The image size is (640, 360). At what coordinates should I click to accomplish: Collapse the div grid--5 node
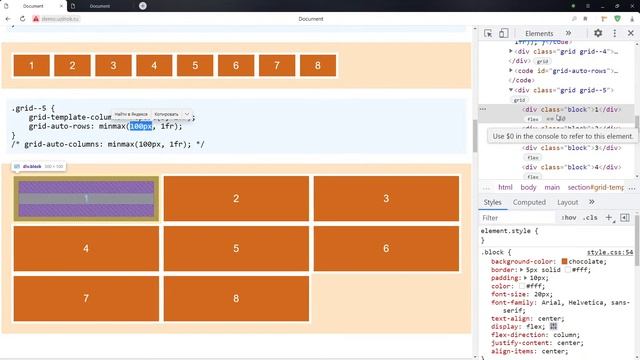[511, 90]
